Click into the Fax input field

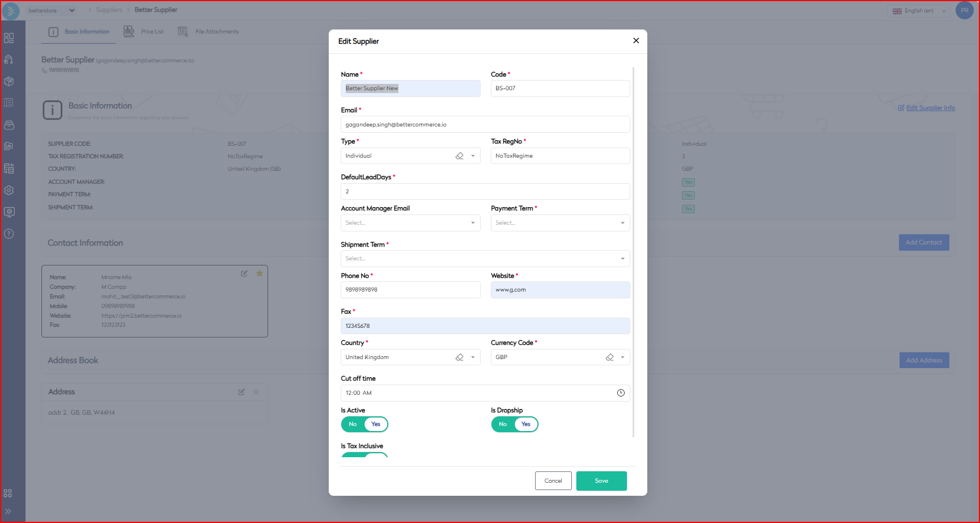pyautogui.click(x=485, y=326)
